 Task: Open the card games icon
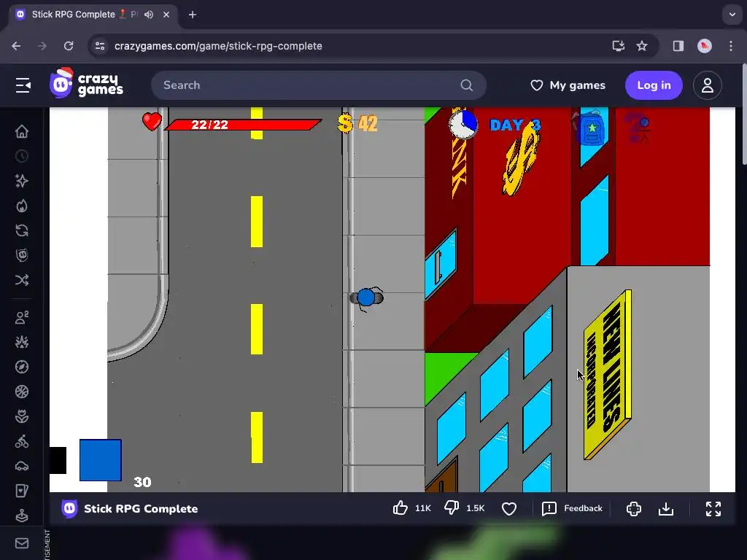point(22,491)
